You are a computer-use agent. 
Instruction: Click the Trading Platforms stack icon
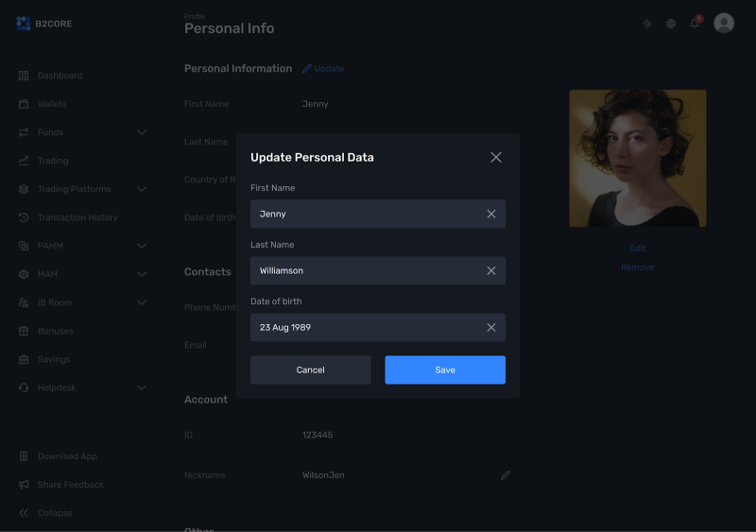24,189
